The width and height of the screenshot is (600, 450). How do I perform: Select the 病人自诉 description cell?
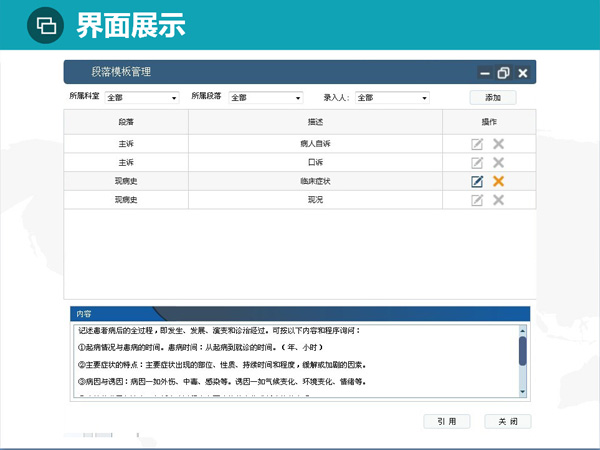coord(315,144)
